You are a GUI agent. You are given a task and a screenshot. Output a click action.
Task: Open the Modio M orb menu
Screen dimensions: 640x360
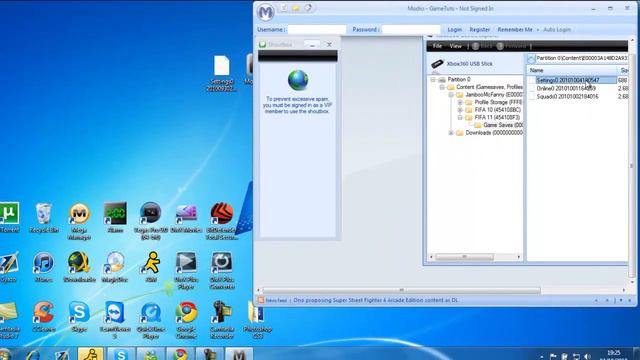pos(266,12)
